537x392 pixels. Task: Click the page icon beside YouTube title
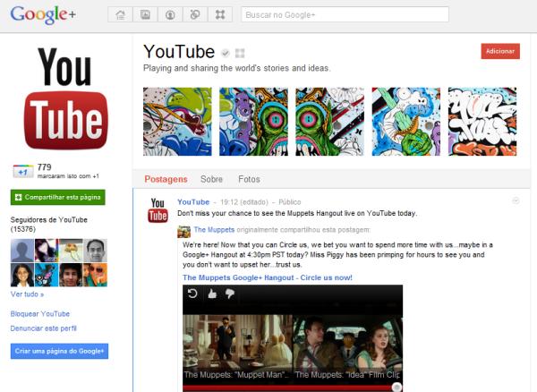[x=240, y=53]
